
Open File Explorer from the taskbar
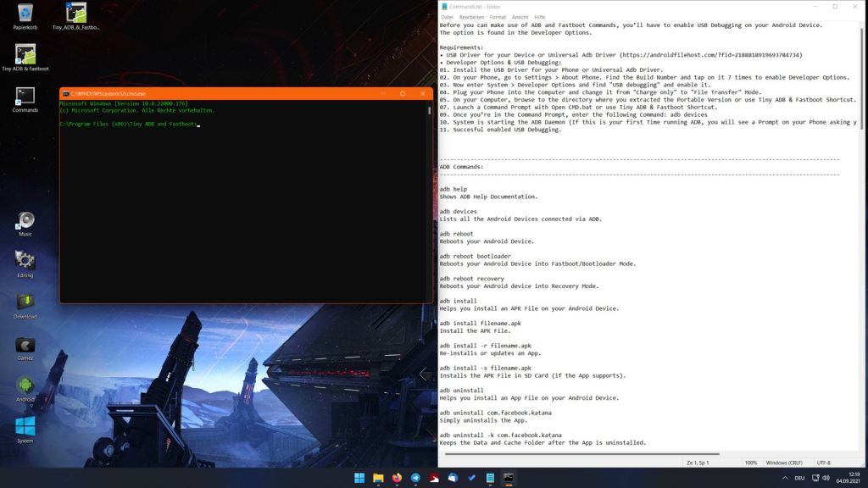(x=378, y=478)
